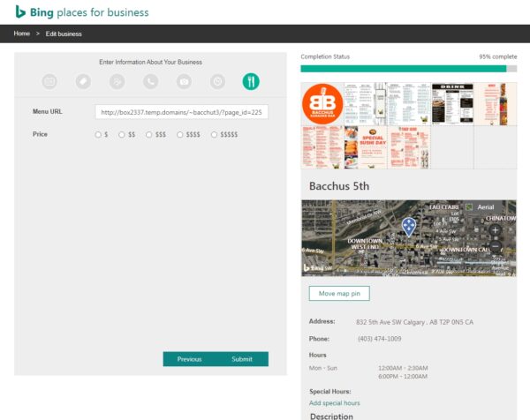
Task: Select the $$$$ price option
Action: [x=180, y=134]
